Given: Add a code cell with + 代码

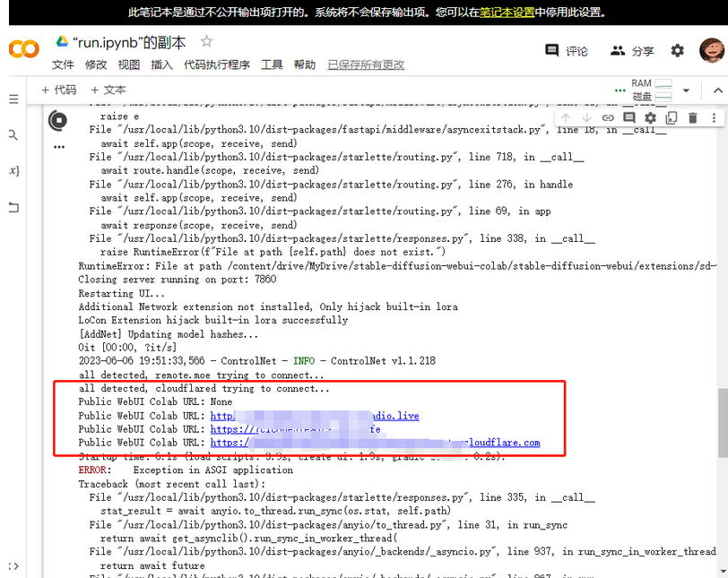Looking at the screenshot, I should pyautogui.click(x=58, y=90).
